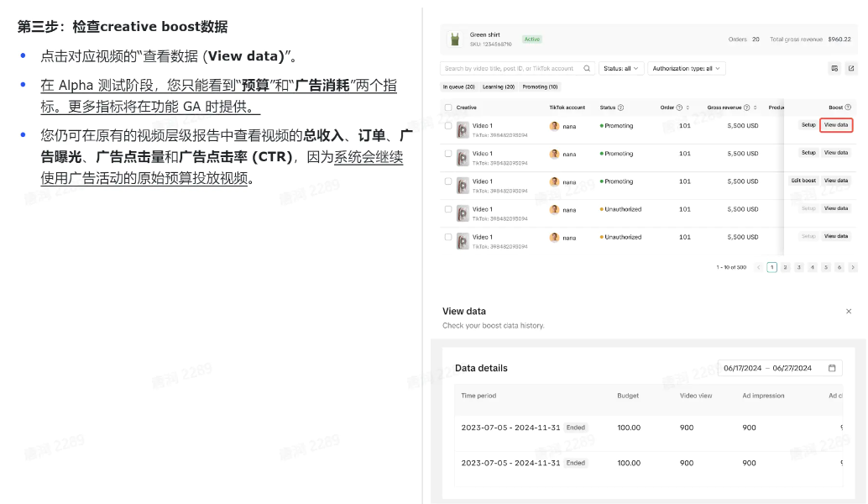Select the In queue (20) tab
Screen dimensions: 868x504
pyautogui.click(x=458, y=87)
